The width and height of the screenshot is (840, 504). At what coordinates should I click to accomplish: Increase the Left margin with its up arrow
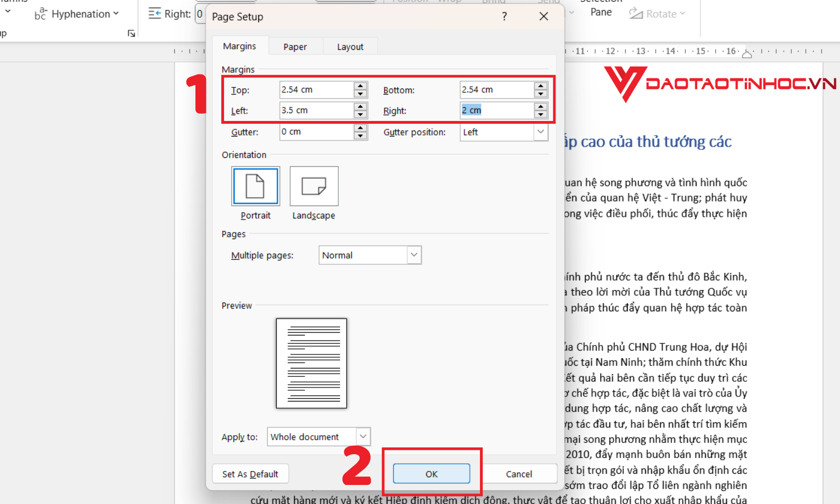point(361,106)
